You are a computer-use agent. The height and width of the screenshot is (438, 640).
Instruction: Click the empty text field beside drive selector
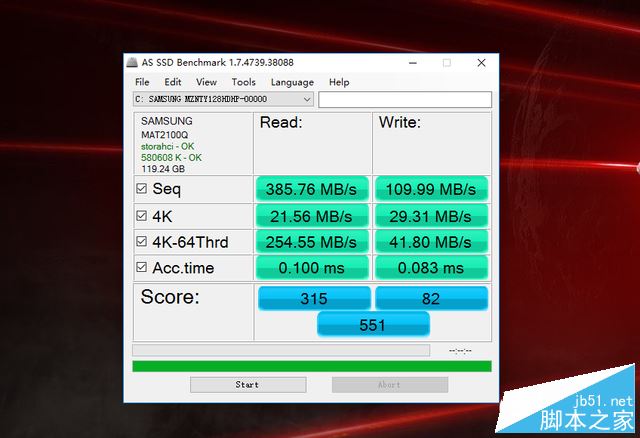[x=405, y=100]
